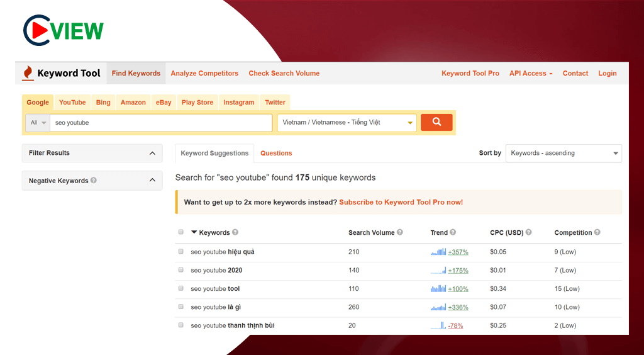Click the +357% trend link

click(x=458, y=252)
